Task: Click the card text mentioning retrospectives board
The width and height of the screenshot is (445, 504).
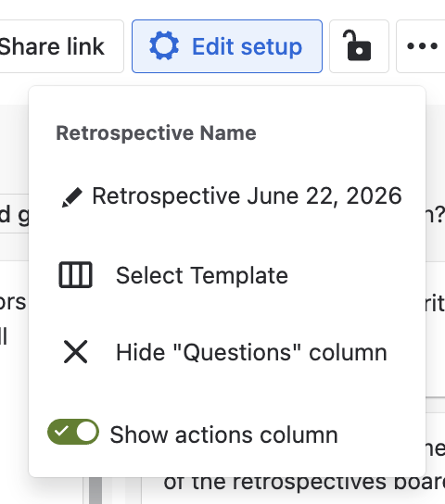Action: pos(304,482)
